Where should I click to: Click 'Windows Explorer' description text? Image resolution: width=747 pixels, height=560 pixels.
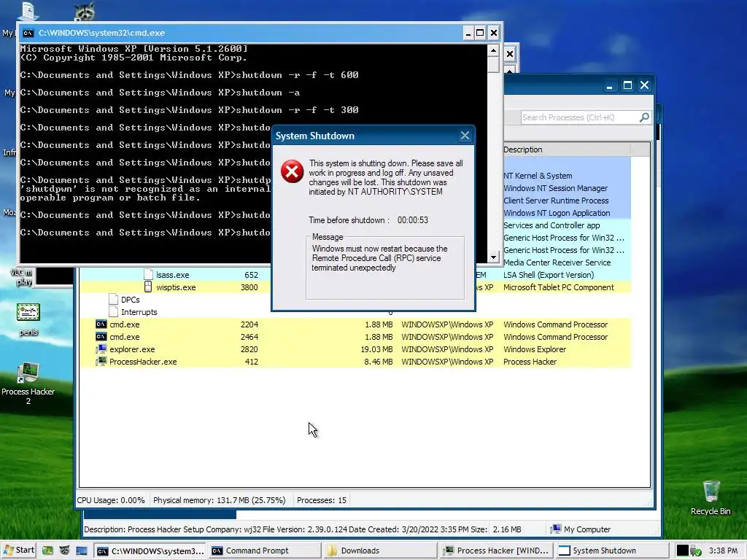[x=535, y=349]
